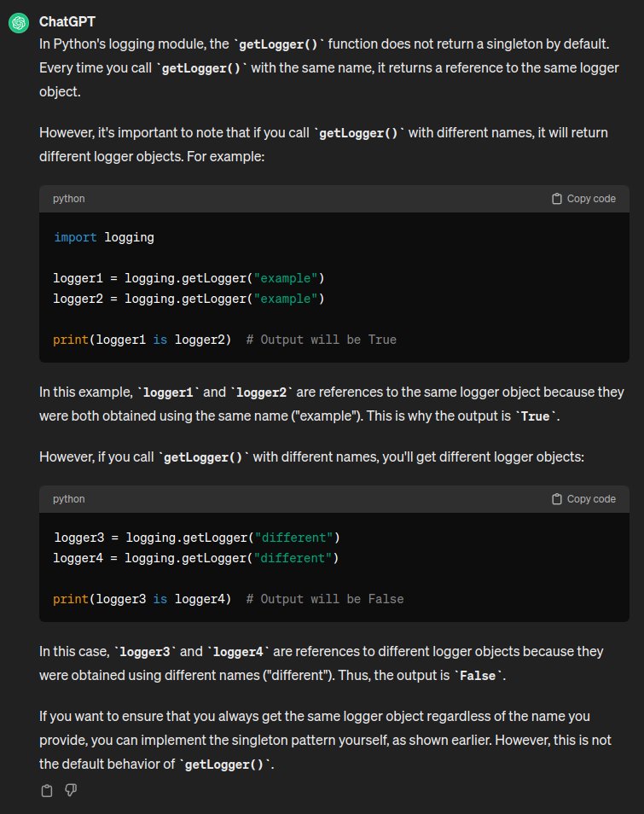Click the logger4 assignment code line

(x=196, y=559)
